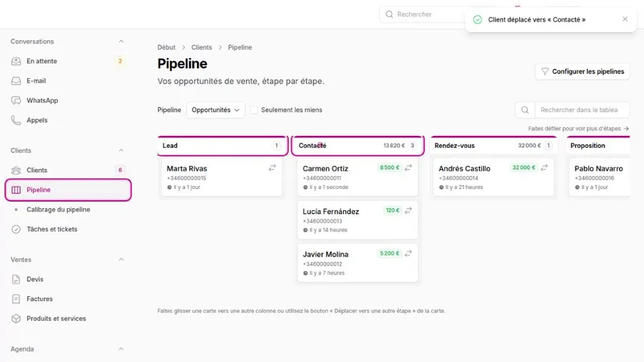Click the 5 200 € amount badge
The width and height of the screenshot is (644, 362).
coord(390,253)
